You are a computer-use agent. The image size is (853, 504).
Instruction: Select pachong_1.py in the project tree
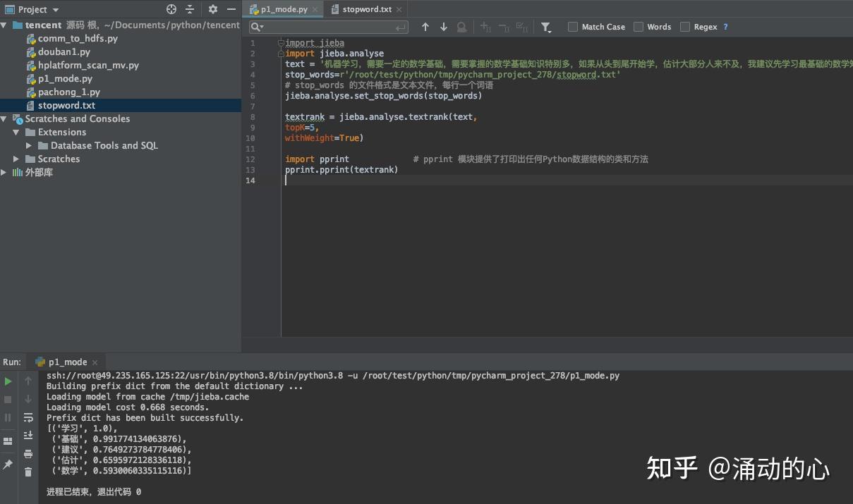tap(68, 92)
